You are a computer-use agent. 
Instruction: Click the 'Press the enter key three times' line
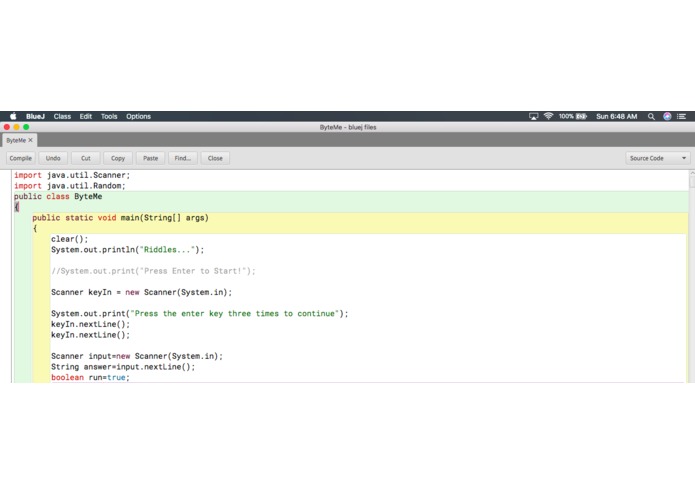[x=199, y=313]
